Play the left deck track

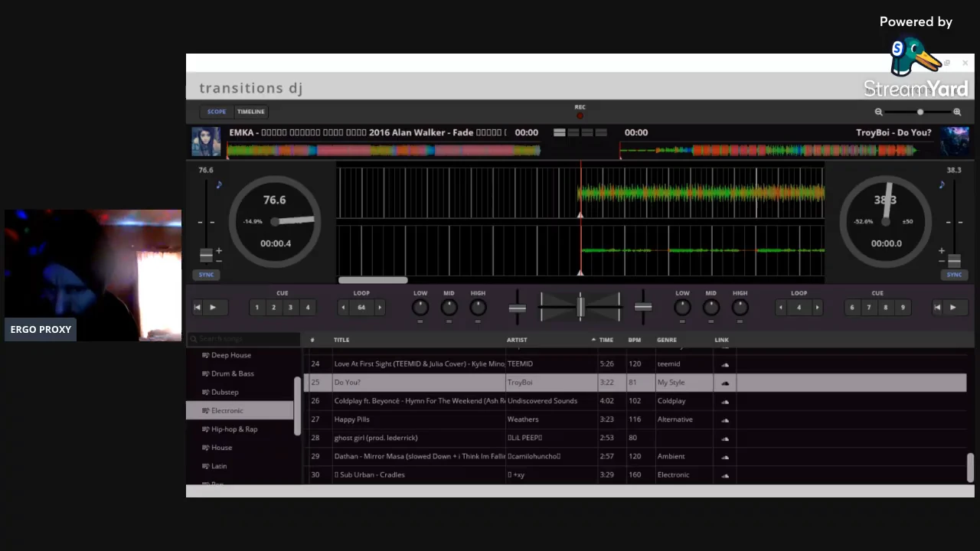[213, 308]
